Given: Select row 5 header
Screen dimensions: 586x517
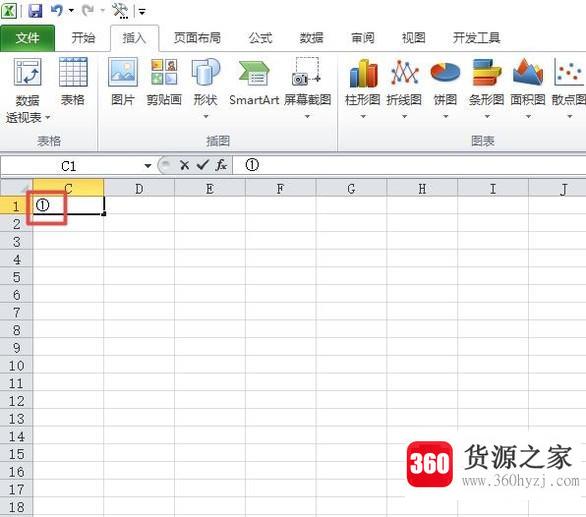Looking at the screenshot, I should tap(16, 277).
